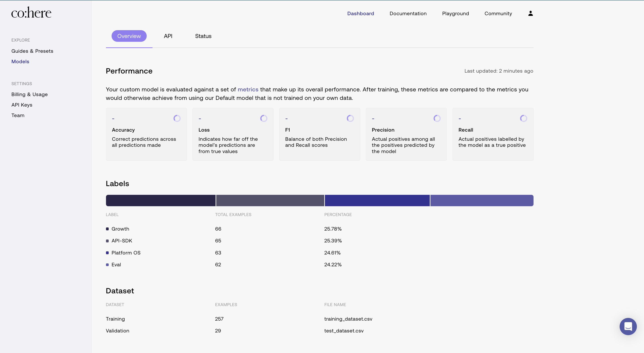Click the Eval segment of the labels bar

click(x=481, y=200)
